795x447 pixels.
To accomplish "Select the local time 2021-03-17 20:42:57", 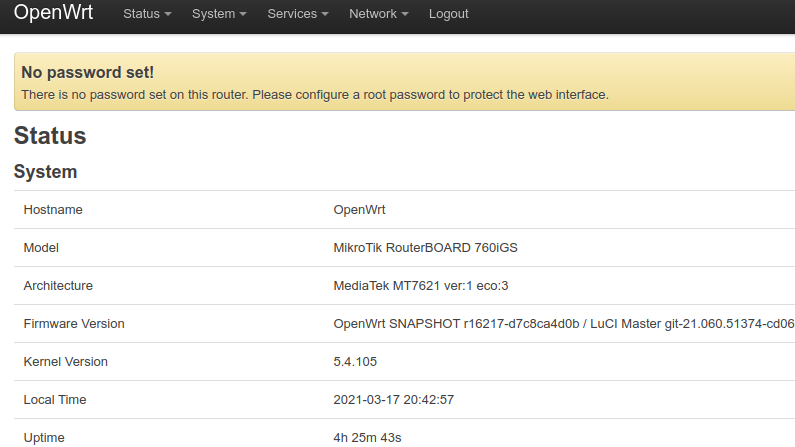I will [x=393, y=400].
